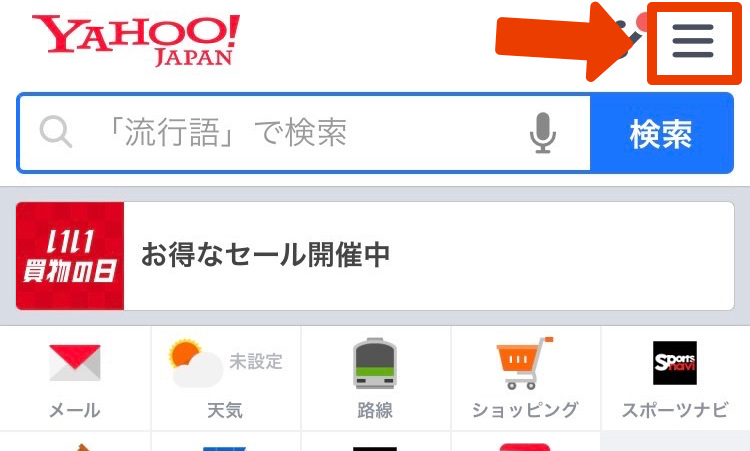
Task: Tap the Yahoo! Japan logo
Action: coord(136,40)
